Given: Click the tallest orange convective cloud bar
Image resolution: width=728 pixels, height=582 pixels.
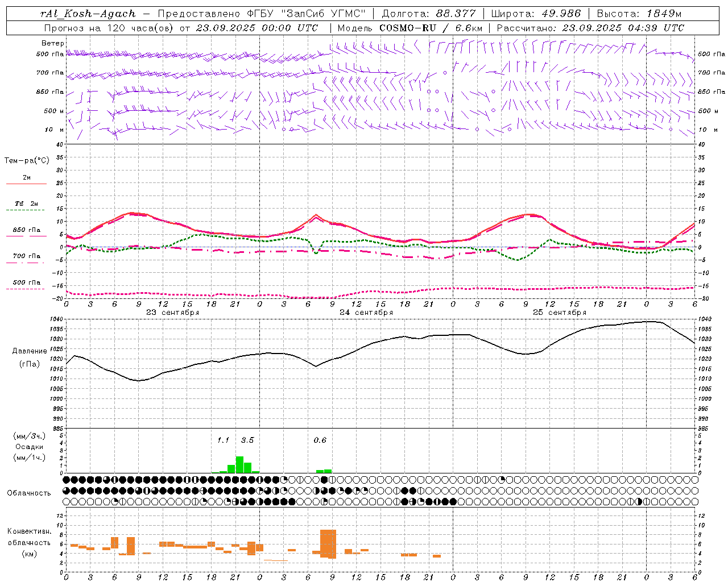Looking at the screenshot, I should [x=328, y=544].
